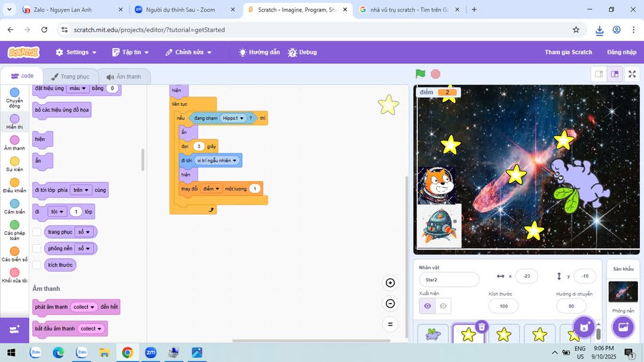Screen dimensions: 644x362
Task: Open collect dropdown in bắt đầu âm thanh block
Action: pos(91,328)
